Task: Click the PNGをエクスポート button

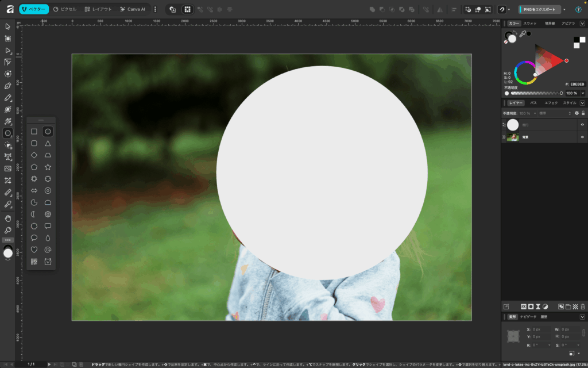Action: (x=539, y=9)
